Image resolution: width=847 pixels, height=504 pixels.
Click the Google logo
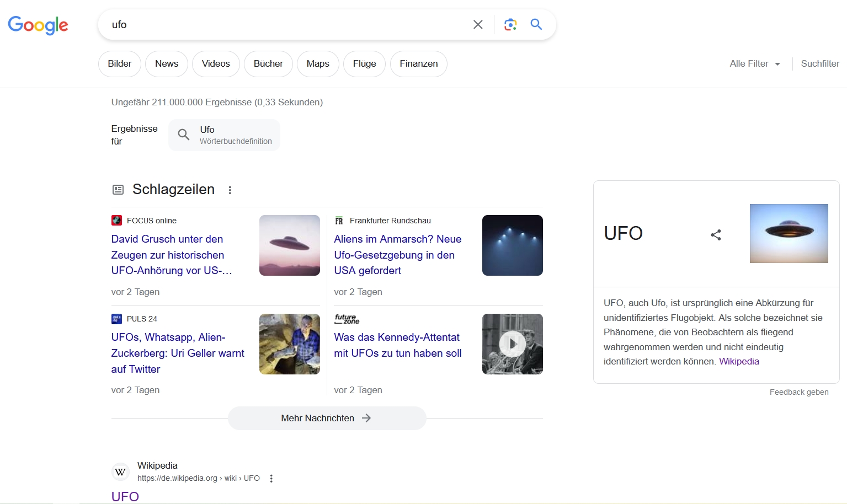38,25
